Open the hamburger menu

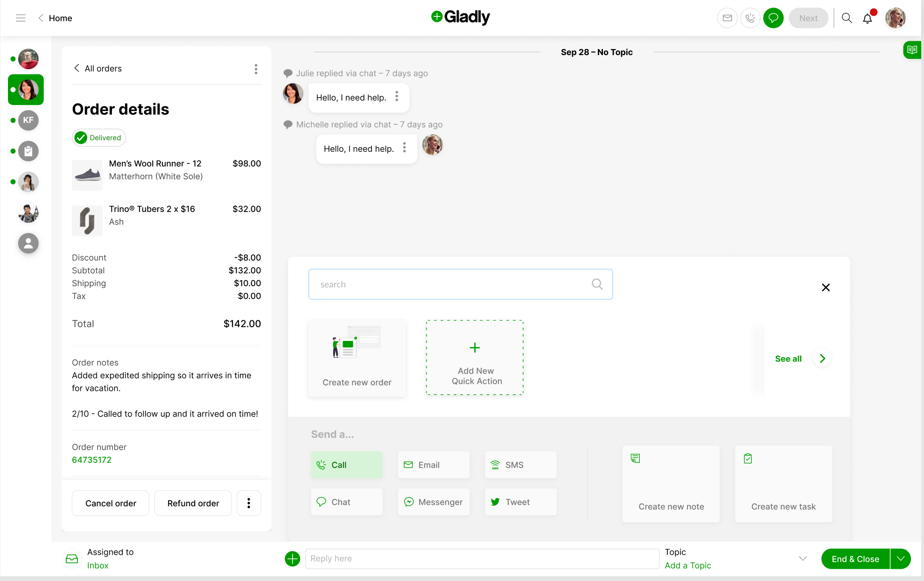pos(21,18)
